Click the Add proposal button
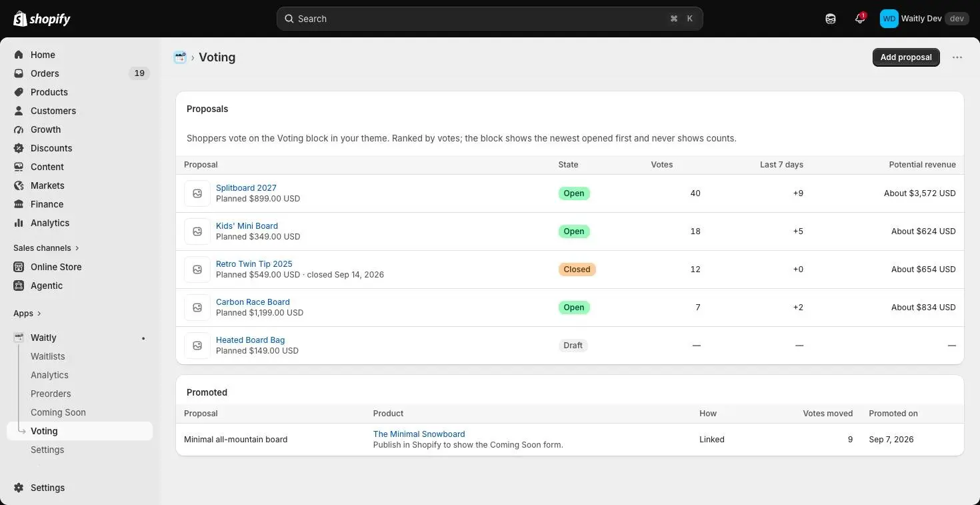The height and width of the screenshot is (505, 980). [x=906, y=57]
